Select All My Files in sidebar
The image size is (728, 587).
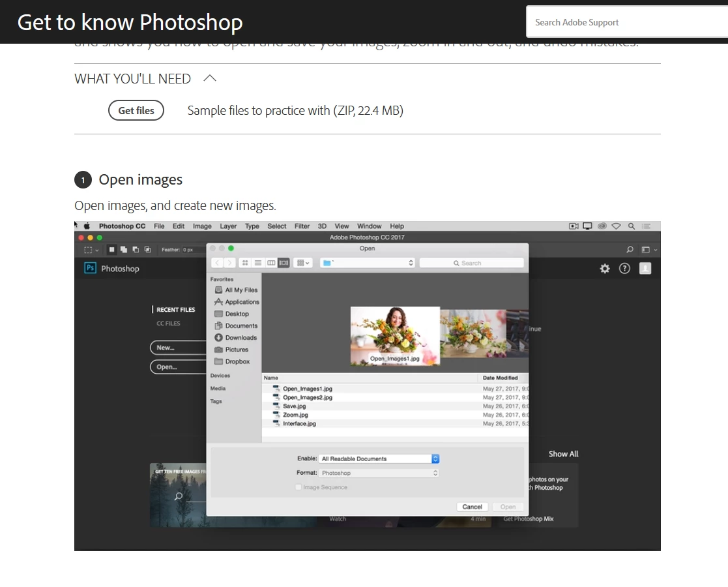pyautogui.click(x=237, y=290)
